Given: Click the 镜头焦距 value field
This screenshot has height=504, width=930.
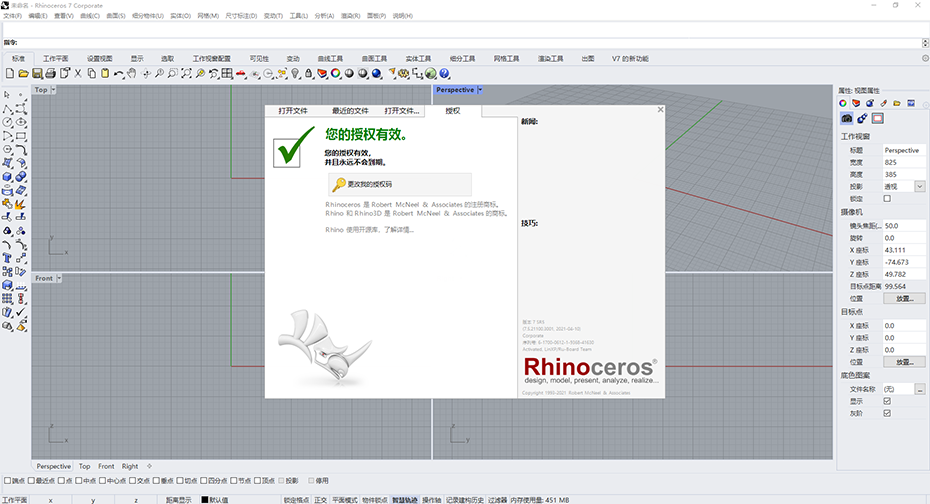Looking at the screenshot, I should click(x=904, y=226).
